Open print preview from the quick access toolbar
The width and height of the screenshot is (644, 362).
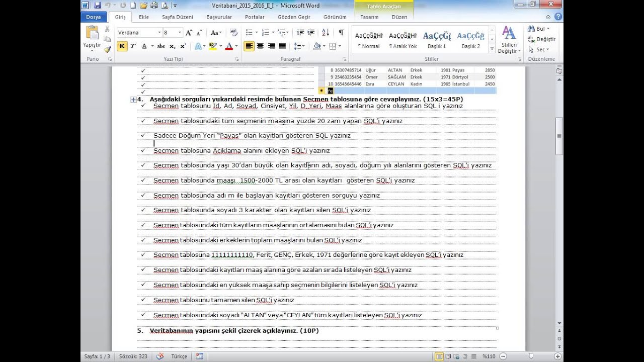[165, 6]
